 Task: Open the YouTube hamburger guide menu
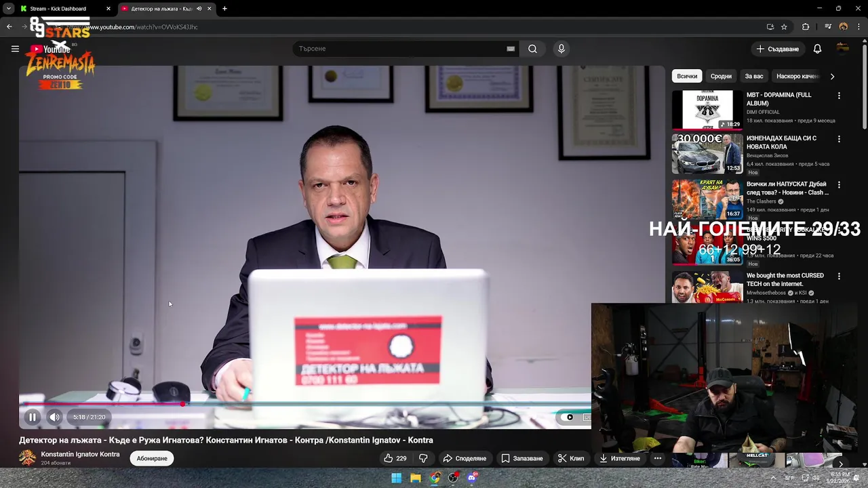click(15, 49)
